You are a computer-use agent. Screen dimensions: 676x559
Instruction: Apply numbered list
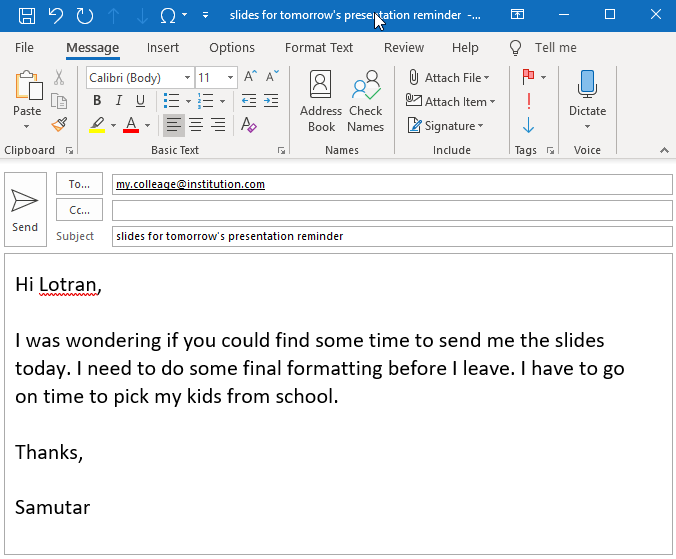206,101
